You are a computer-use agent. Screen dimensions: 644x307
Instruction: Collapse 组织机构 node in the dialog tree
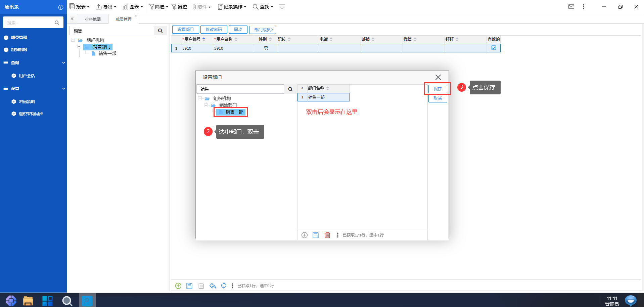click(200, 98)
